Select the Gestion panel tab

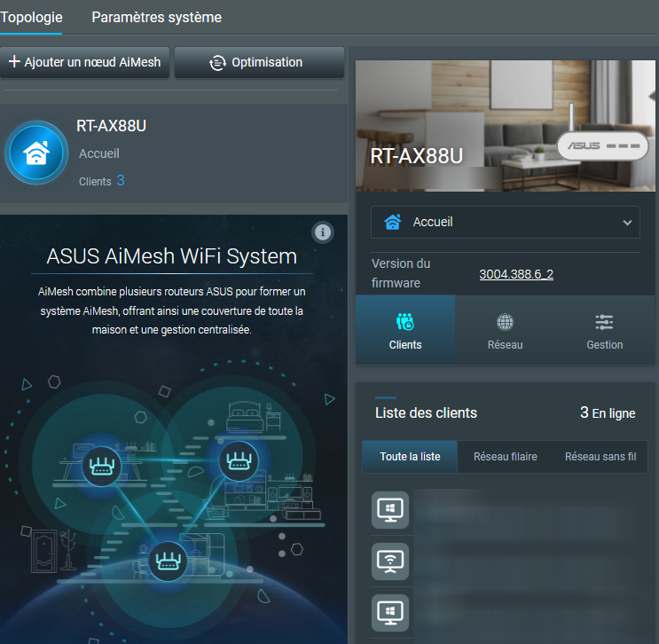604,330
